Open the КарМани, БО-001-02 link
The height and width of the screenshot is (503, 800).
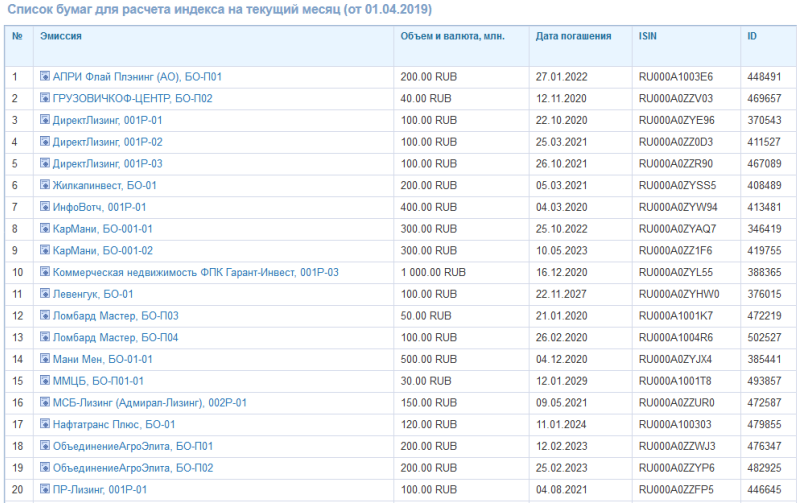pyautogui.click(x=103, y=251)
